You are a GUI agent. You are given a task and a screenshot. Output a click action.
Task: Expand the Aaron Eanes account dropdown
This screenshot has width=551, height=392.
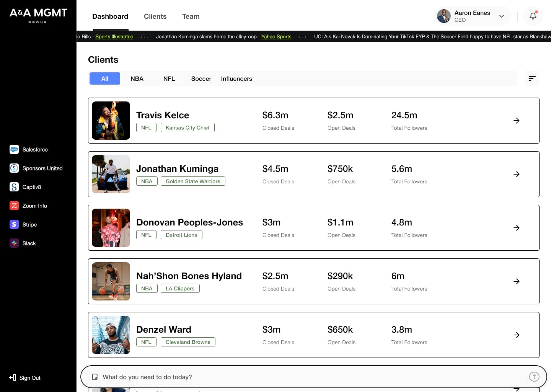(502, 16)
